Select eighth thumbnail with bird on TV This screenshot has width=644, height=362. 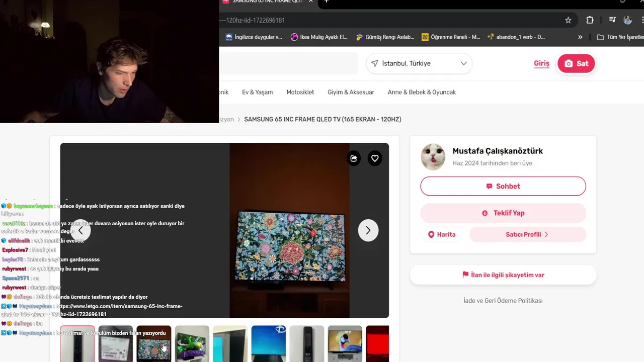(345, 344)
